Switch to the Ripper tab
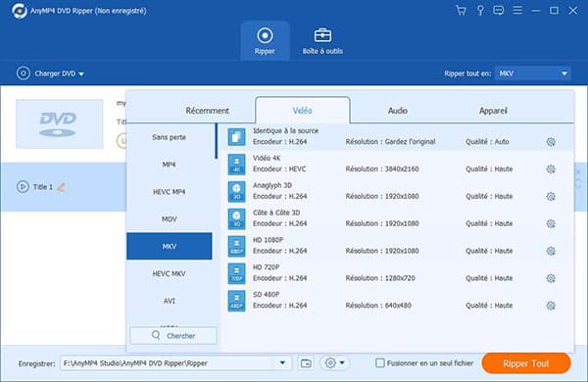588x382 pixels. (265, 40)
